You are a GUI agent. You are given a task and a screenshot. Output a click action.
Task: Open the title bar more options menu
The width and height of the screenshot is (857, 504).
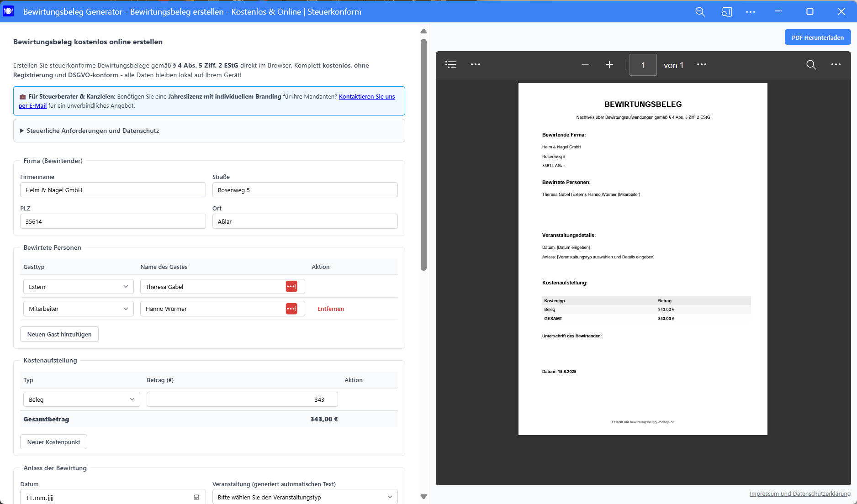point(751,12)
